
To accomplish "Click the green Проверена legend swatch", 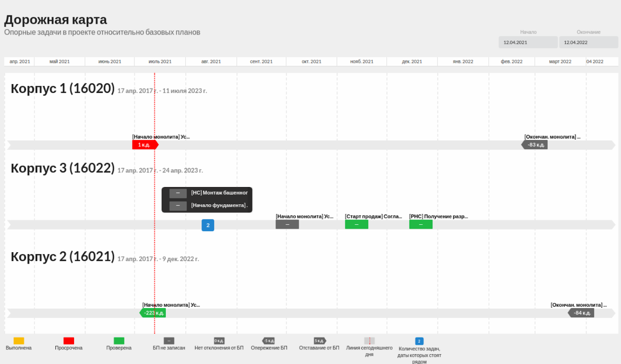I will 119,341.
